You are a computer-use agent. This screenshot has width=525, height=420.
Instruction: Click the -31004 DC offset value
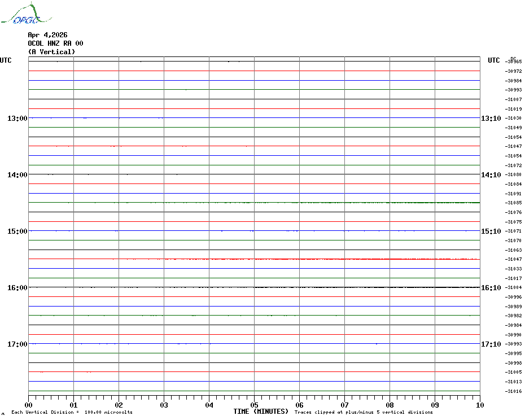[514, 288]
